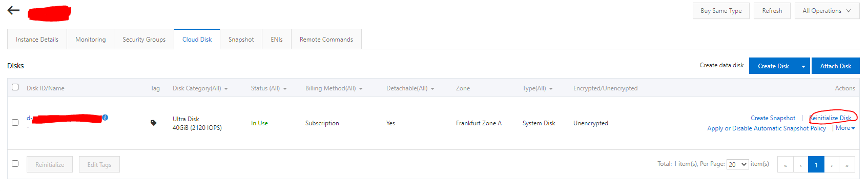
Task: Click the disk tag icon
Action: pyautogui.click(x=153, y=123)
